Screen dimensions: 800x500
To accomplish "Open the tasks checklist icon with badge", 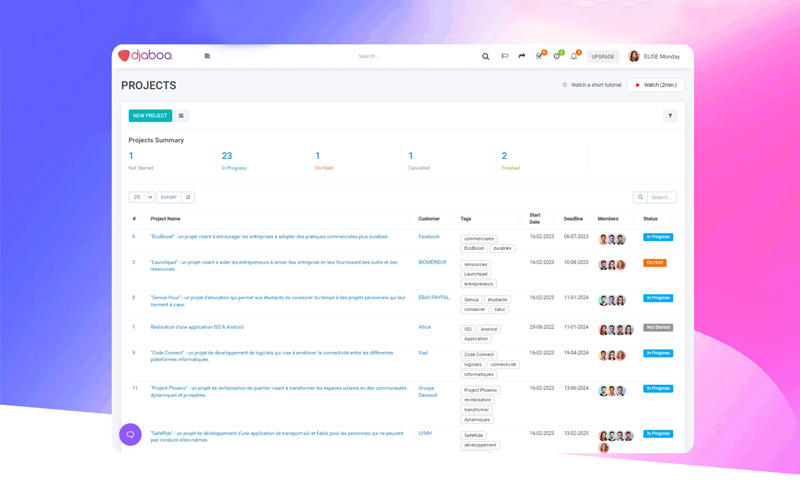I will tap(540, 56).
